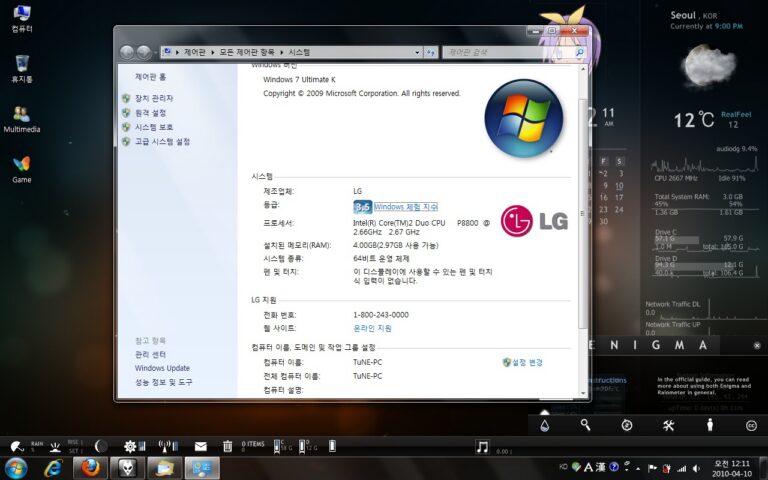
Task: Click network signal bars in system tray
Action: coord(681,469)
